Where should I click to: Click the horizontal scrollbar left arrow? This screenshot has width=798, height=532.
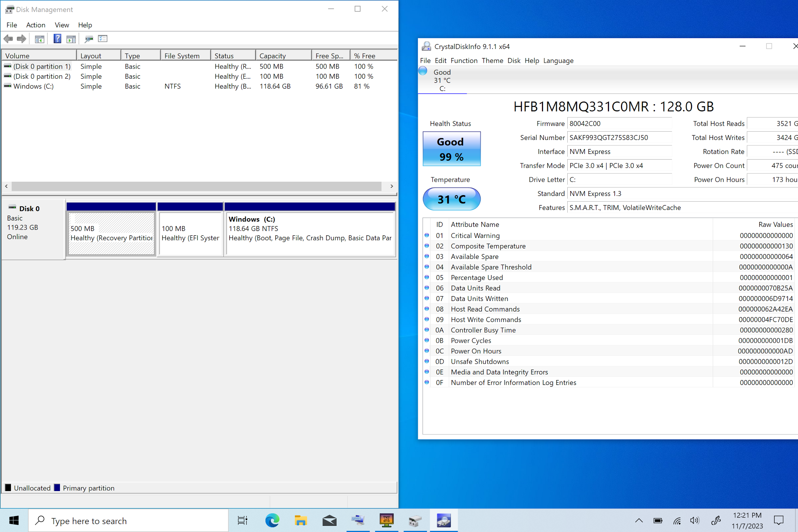7,186
